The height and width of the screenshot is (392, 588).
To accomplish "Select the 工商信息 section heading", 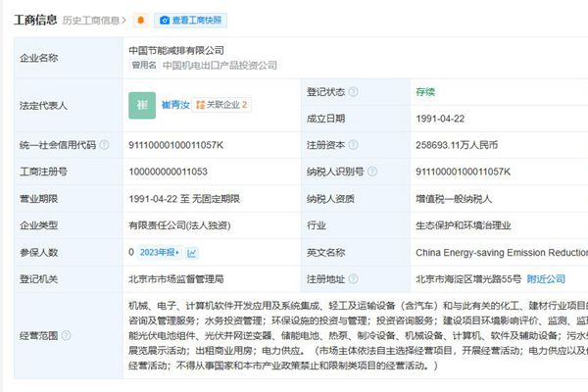I will (x=33, y=20).
